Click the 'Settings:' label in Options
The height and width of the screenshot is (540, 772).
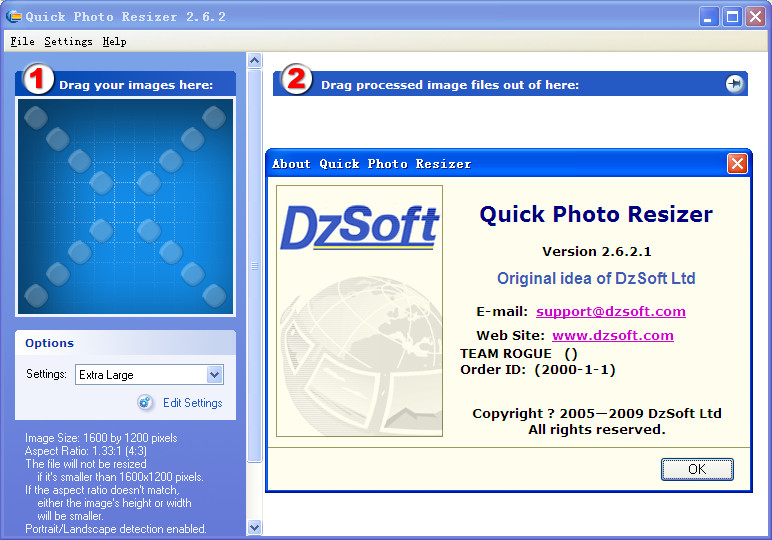(x=46, y=374)
